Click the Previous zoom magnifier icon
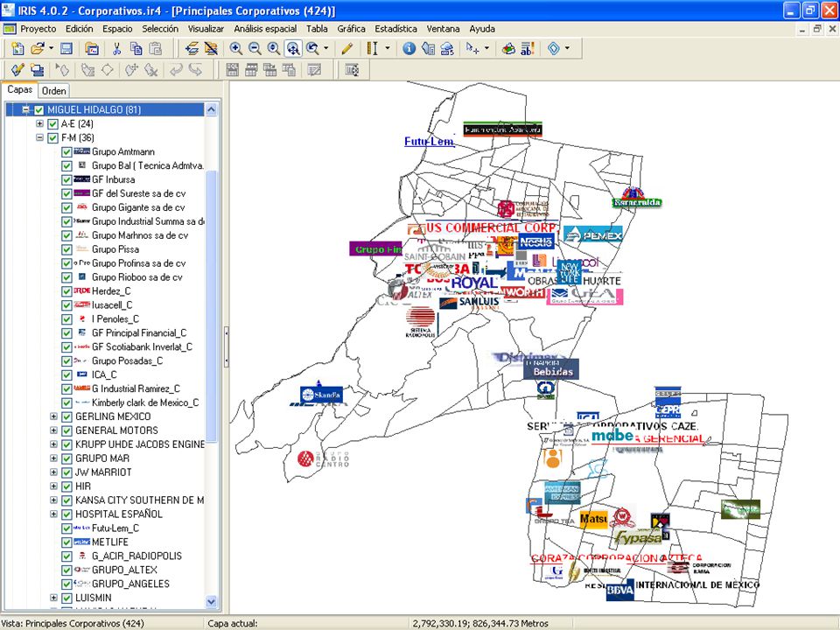This screenshot has width=840, height=630. (313, 49)
